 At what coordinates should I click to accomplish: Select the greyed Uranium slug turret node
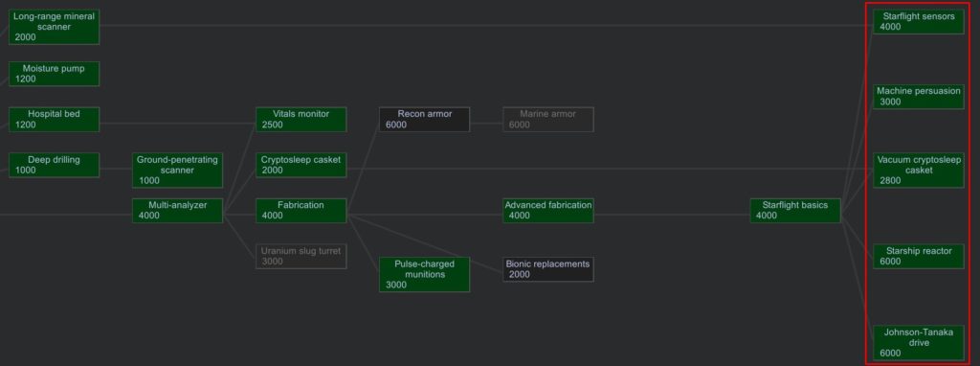click(x=301, y=256)
